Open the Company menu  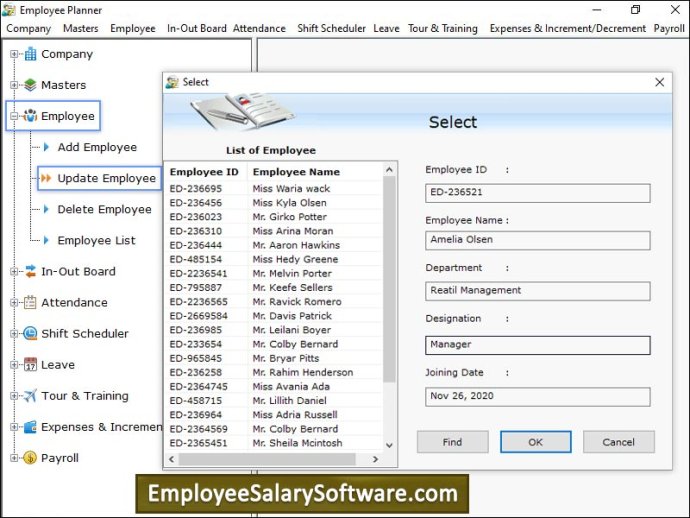coord(29,29)
